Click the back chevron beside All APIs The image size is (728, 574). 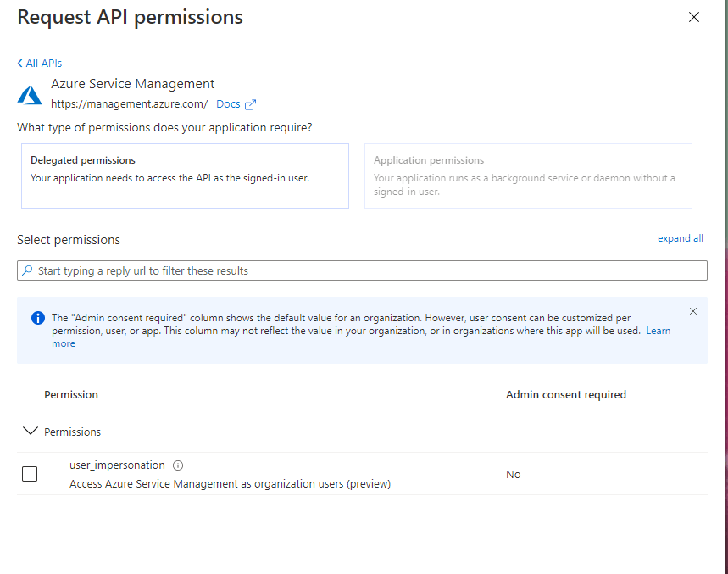[x=20, y=63]
